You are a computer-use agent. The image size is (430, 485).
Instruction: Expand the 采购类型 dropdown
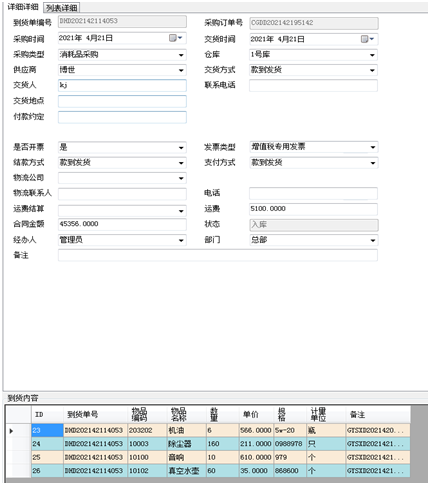click(x=181, y=55)
